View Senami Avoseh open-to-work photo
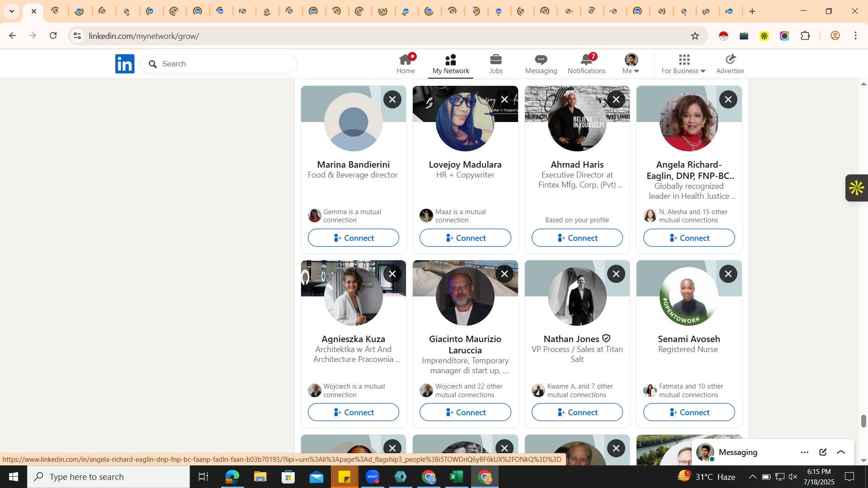868x488 pixels. (x=689, y=296)
